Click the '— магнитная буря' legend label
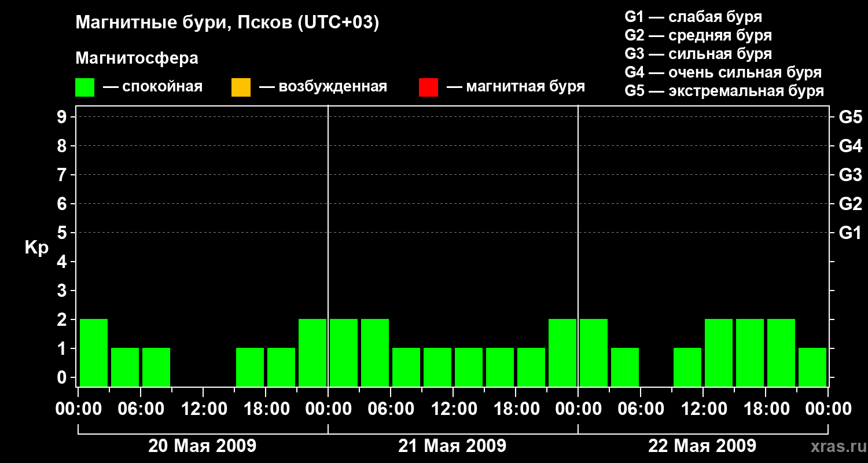The height and width of the screenshot is (463, 868). [516, 87]
